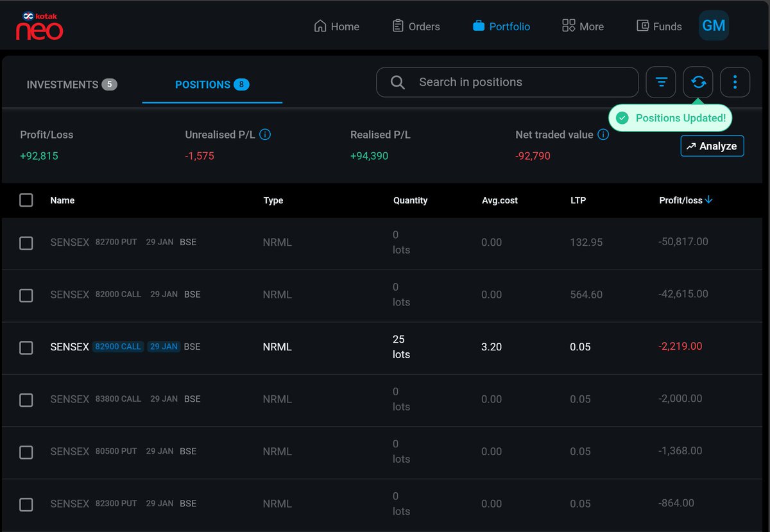
Task: Click the Investments count badge 5
Action: [110, 85]
